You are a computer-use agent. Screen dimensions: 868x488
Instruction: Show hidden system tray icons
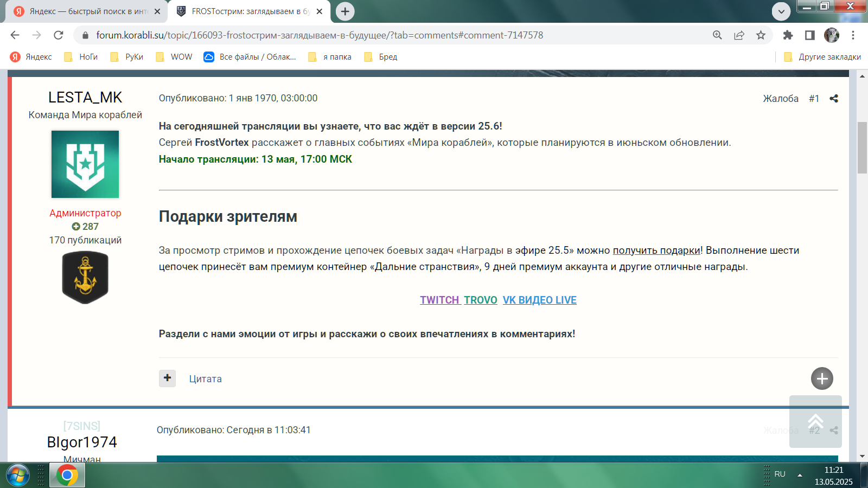800,474
